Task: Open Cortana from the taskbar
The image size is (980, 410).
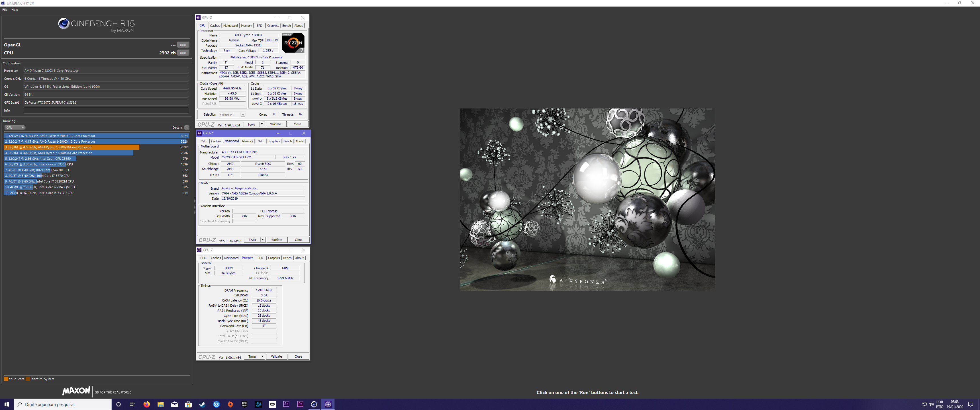Action: [118, 404]
